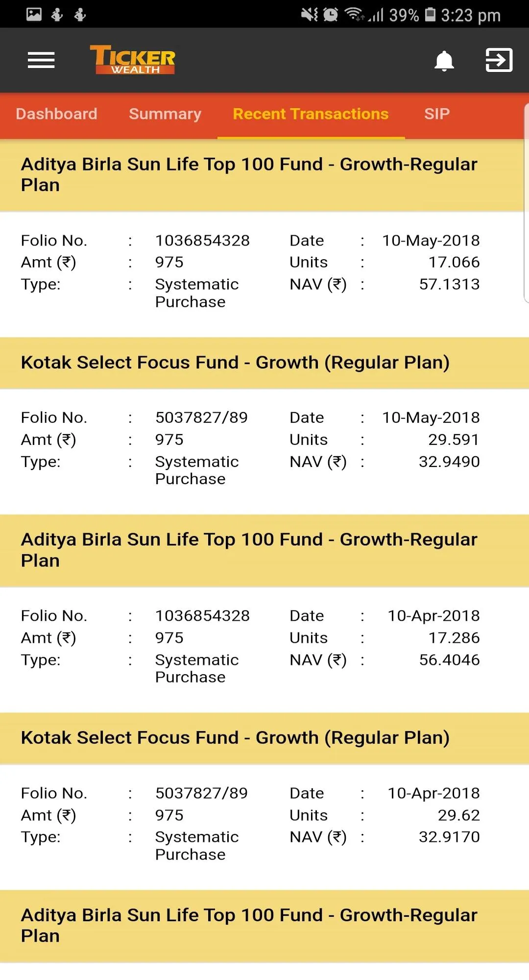
Task: Tap the Ticker Wealth logo
Action: (x=132, y=60)
